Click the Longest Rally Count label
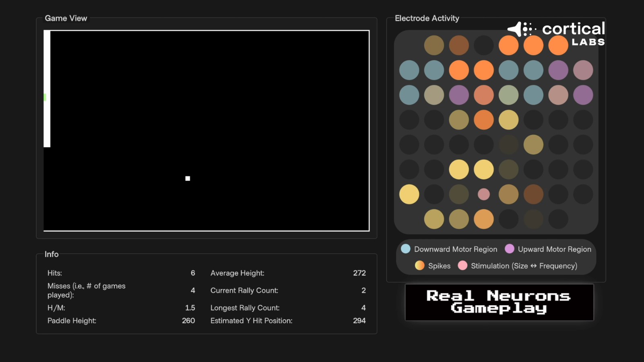The image size is (644, 362). pyautogui.click(x=245, y=308)
